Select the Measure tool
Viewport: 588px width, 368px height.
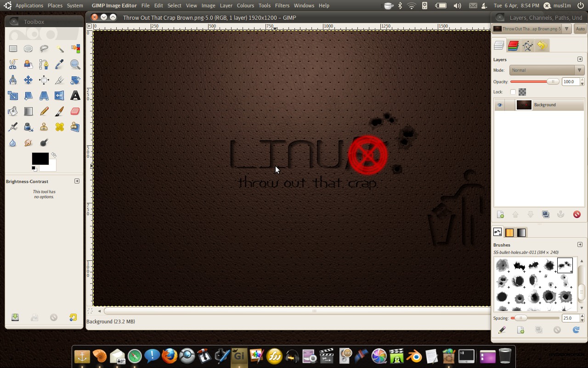13,80
